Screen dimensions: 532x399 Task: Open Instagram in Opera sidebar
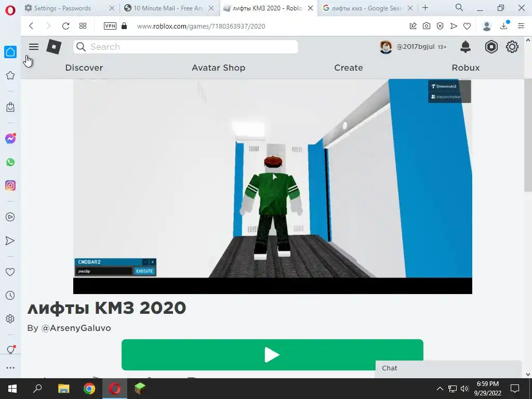tap(10, 185)
